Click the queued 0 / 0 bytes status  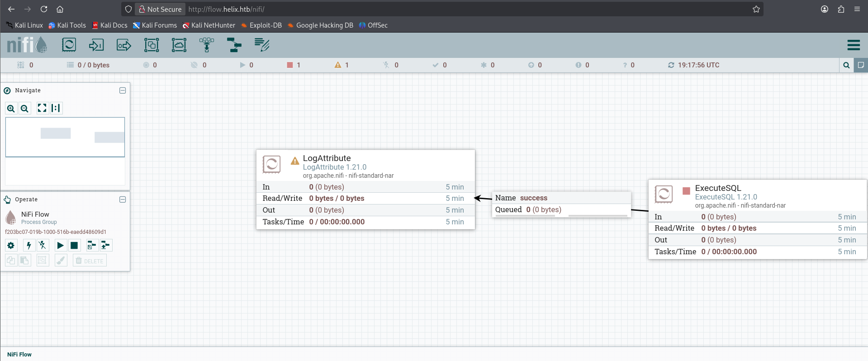pyautogui.click(x=88, y=65)
